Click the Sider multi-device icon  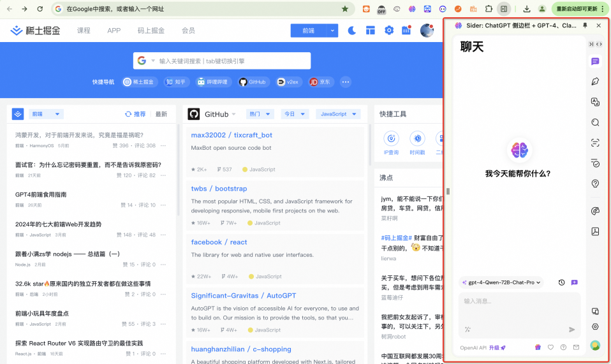(595, 311)
